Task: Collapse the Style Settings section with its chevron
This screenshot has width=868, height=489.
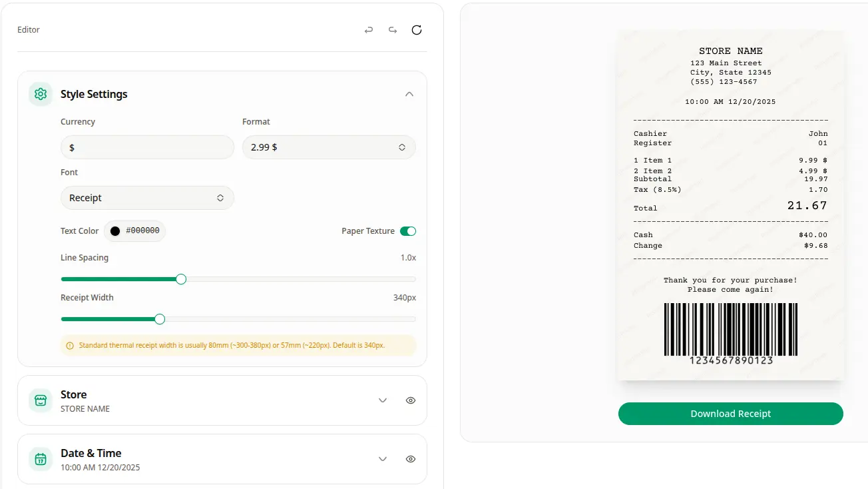Action: (x=410, y=94)
